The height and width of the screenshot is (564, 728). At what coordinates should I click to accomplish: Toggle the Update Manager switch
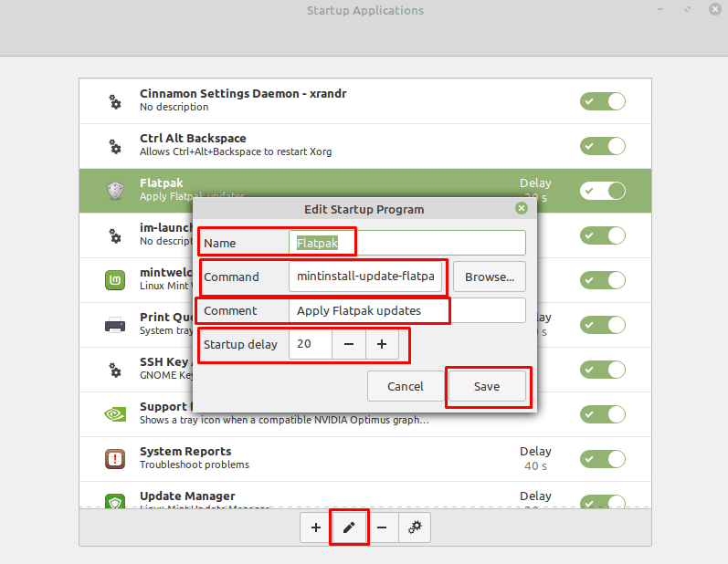click(x=603, y=502)
